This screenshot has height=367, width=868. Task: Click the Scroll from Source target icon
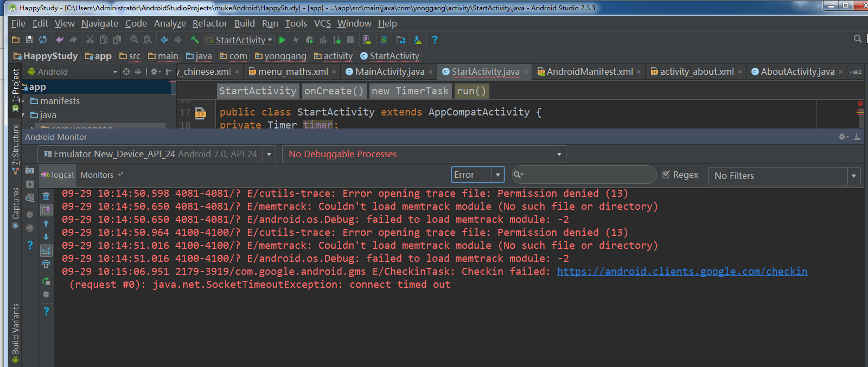pyautogui.click(x=126, y=72)
